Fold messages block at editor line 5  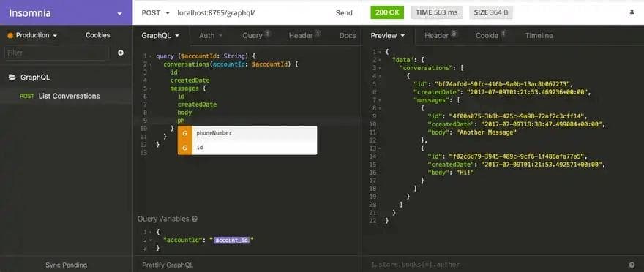tap(151, 88)
